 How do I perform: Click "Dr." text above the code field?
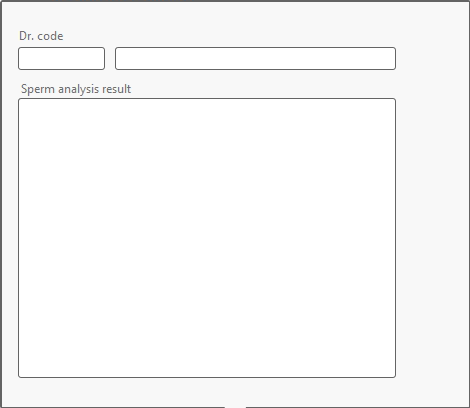(27, 36)
